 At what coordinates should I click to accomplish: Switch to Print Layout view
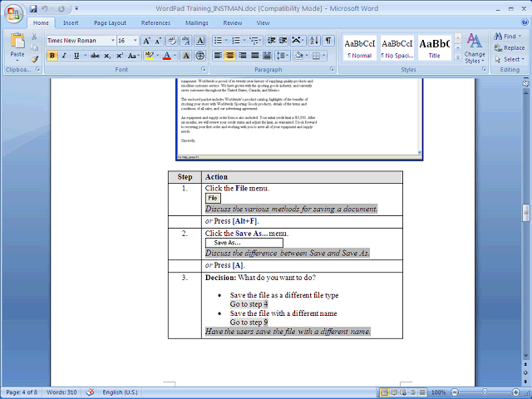pos(384,392)
